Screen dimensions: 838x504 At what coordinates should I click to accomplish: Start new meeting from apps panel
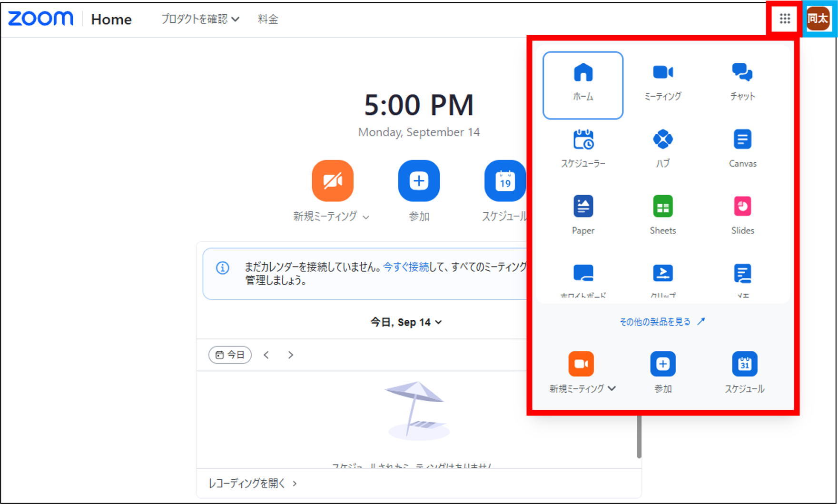(x=581, y=364)
